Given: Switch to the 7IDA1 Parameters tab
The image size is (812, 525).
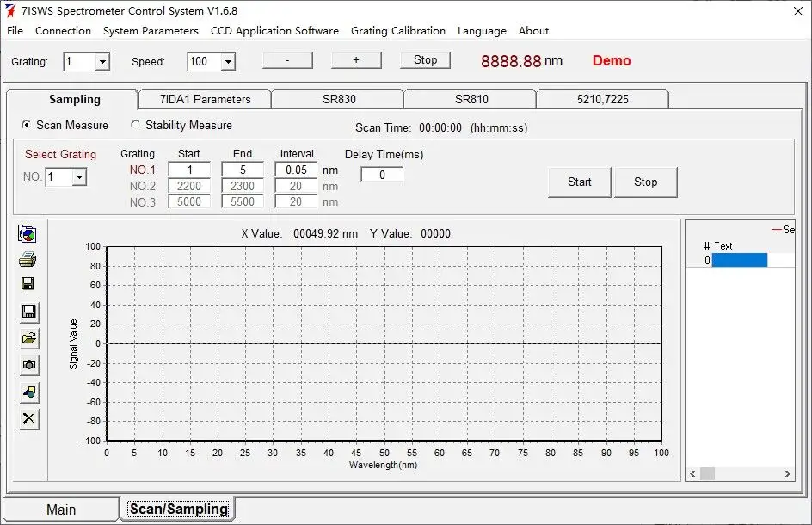Looking at the screenshot, I should click(205, 99).
